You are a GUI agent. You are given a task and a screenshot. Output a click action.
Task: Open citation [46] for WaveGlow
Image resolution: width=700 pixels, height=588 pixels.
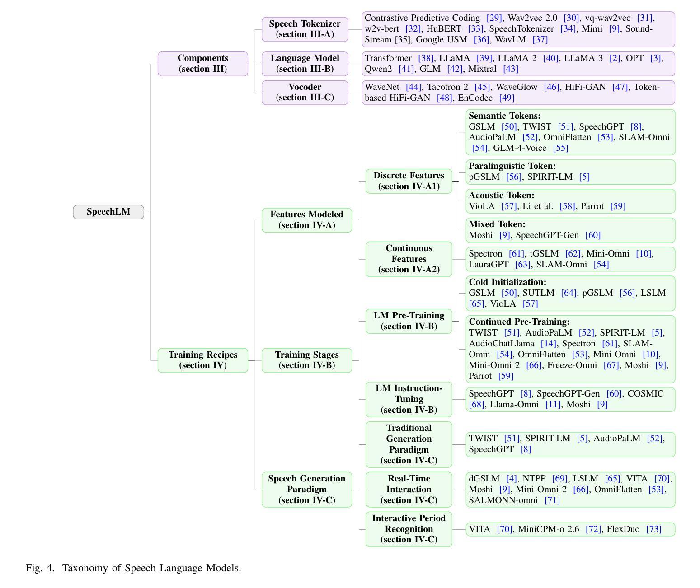click(x=551, y=87)
